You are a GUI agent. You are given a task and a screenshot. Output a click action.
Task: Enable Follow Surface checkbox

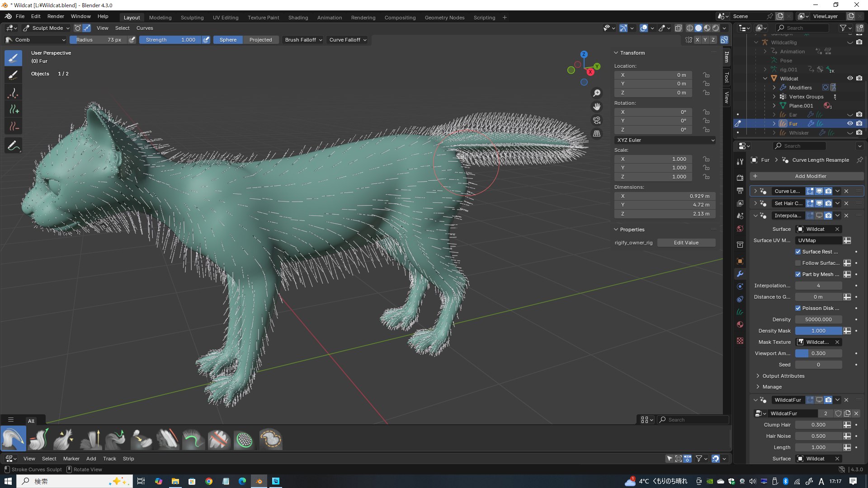pyautogui.click(x=798, y=263)
